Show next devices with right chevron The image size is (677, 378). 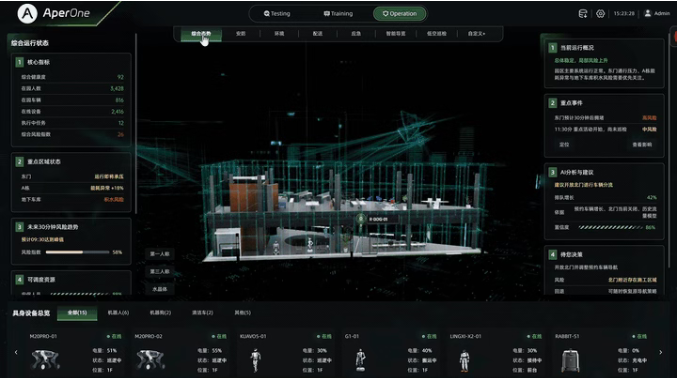[x=661, y=353]
